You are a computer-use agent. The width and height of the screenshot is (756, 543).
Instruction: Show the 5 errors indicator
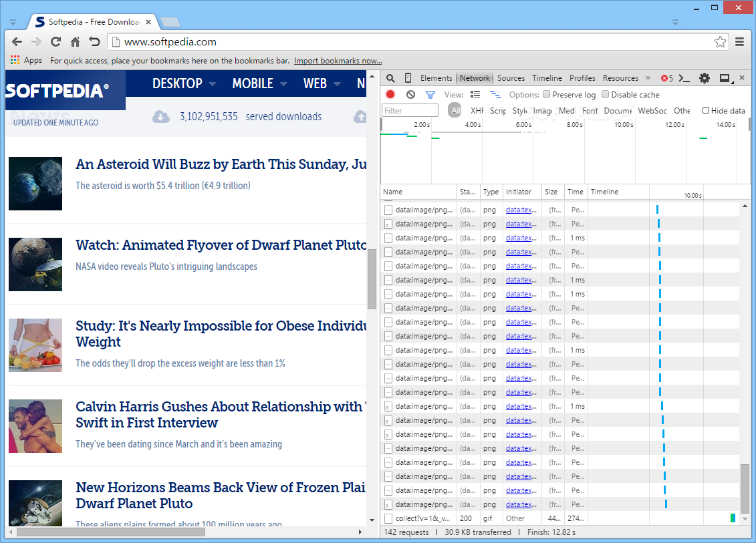[x=667, y=78]
